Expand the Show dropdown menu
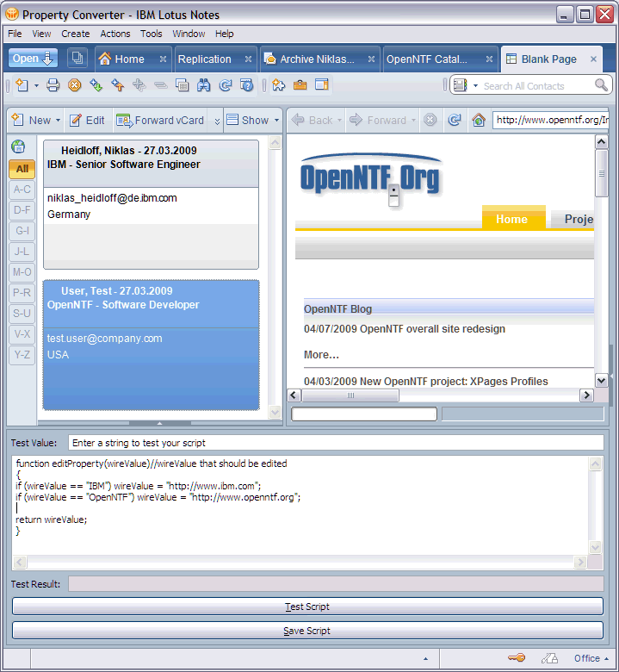The height and width of the screenshot is (672, 619). (276, 121)
